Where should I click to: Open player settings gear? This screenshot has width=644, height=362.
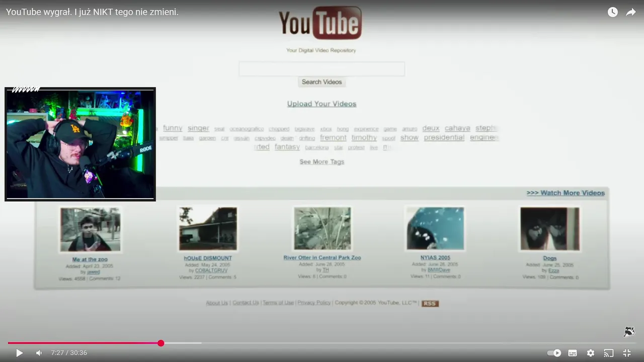tap(591, 353)
